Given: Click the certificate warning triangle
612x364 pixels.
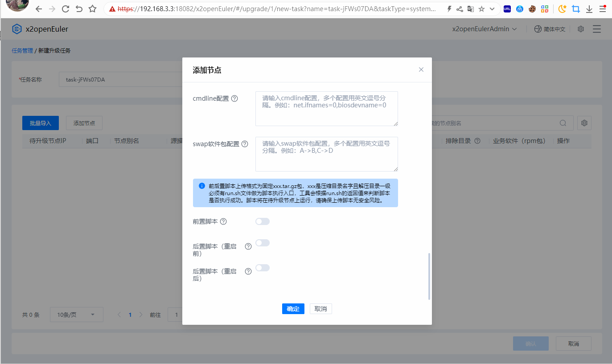Looking at the screenshot, I should point(112,9).
